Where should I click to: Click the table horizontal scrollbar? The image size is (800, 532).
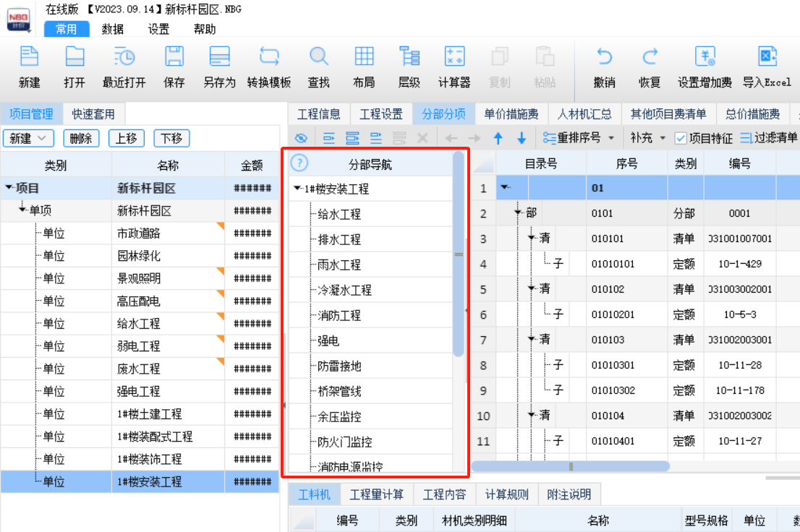coord(570,466)
